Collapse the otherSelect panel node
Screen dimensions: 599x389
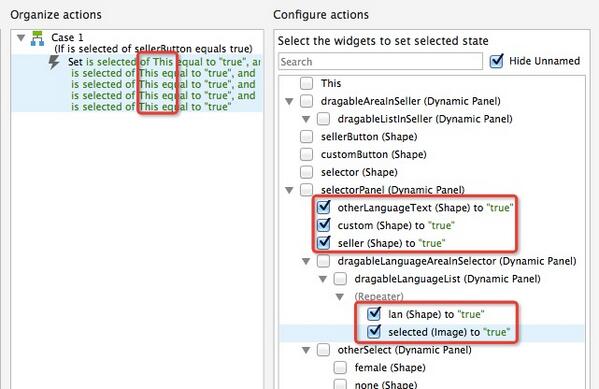(x=306, y=350)
